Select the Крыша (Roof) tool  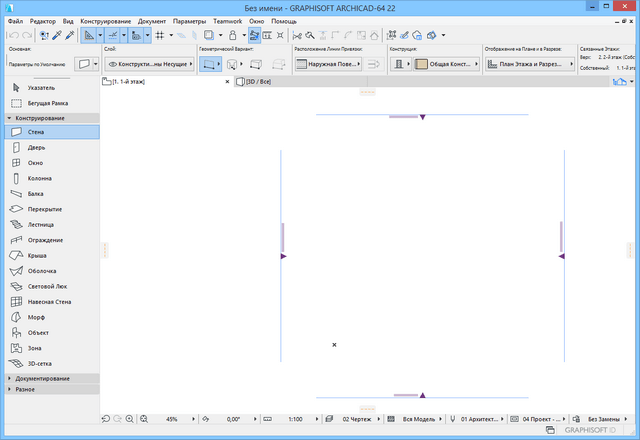click(36, 256)
